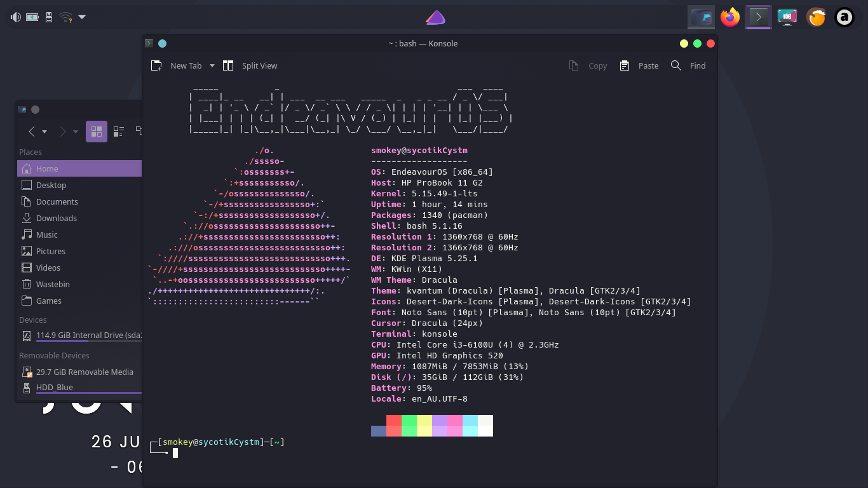Click the 'Battery: 95%' line in terminal

click(402, 388)
